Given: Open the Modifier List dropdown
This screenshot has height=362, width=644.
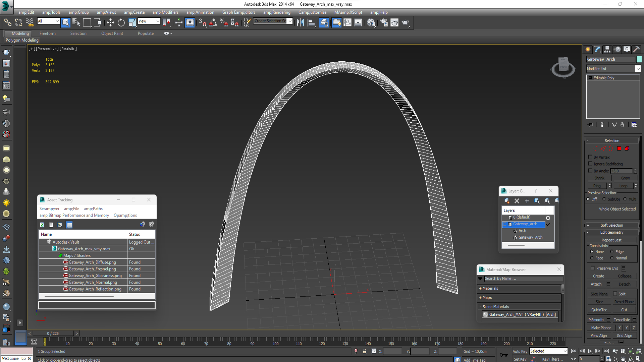Looking at the screenshot, I should tap(613, 69).
